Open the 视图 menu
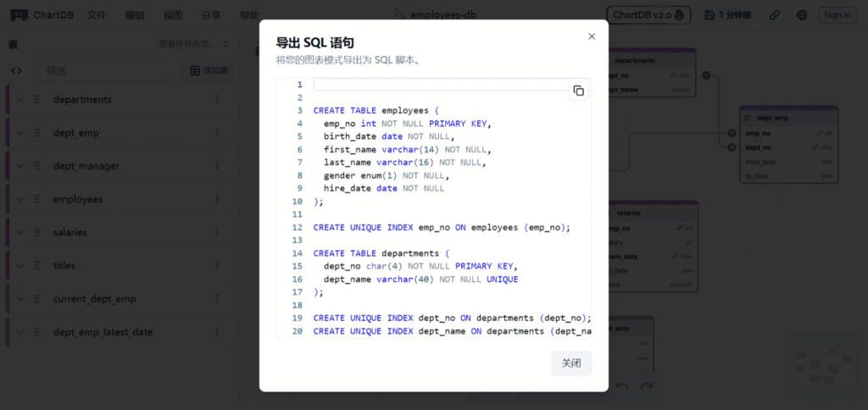The height and width of the screenshot is (410, 868). (x=173, y=15)
